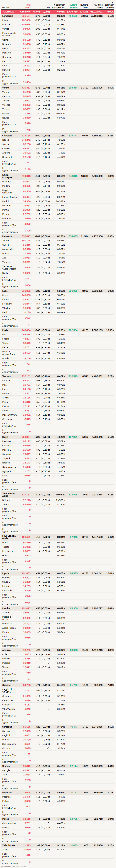Click the Lazio region row label
116x868 pixels.
coord(5,291)
